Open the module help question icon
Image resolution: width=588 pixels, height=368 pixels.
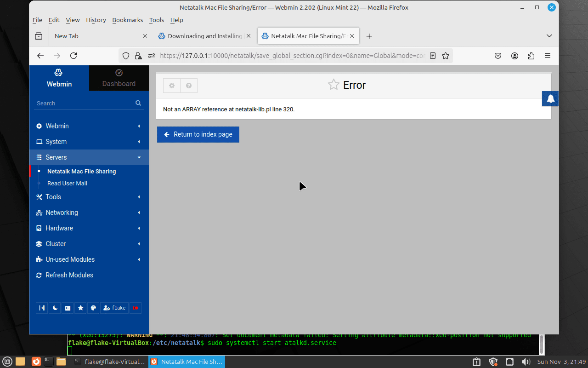(189, 86)
